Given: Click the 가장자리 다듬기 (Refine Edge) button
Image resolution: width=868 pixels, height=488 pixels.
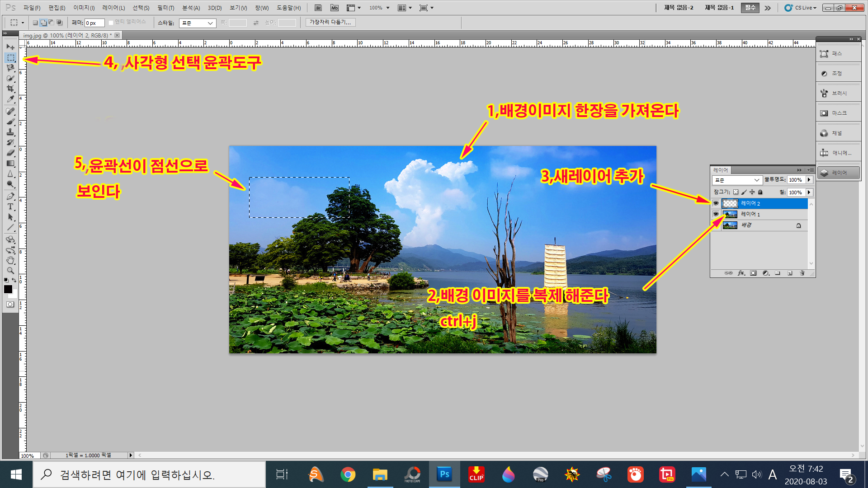Looking at the screenshot, I should (330, 22).
